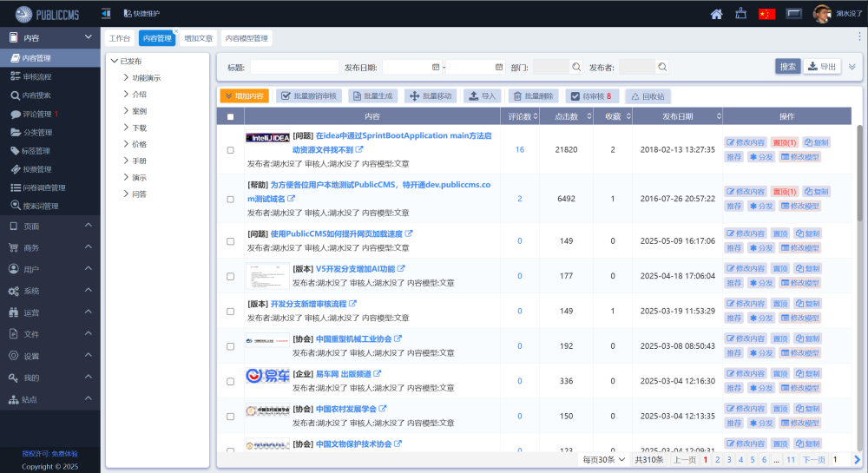Open the 搜索词管理 sidebar item
This screenshot has height=473, width=868.
pos(40,206)
